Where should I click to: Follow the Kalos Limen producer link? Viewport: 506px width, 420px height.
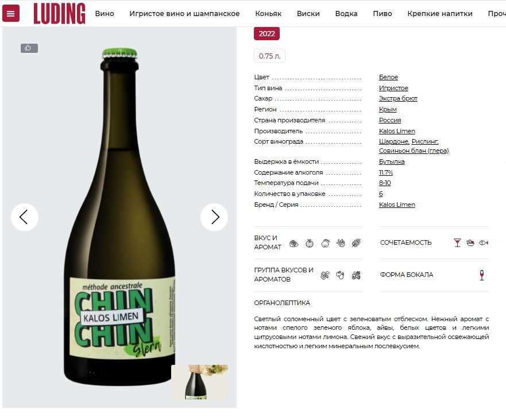(x=397, y=131)
